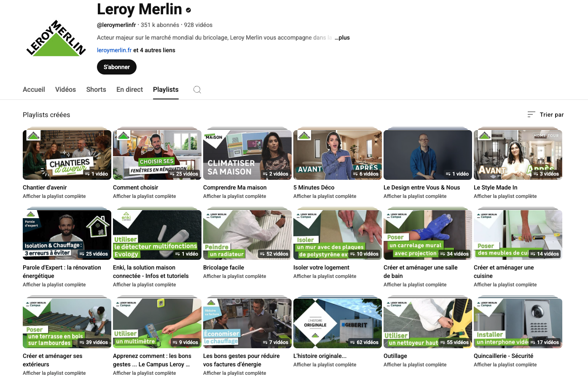This screenshot has height=379, width=588.
Task: Expand channel description with ...plus
Action: click(342, 37)
